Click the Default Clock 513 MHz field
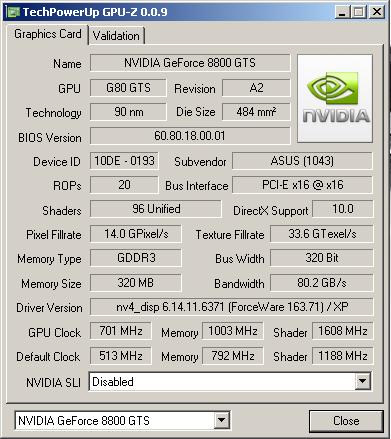The width and height of the screenshot is (391, 439). (x=121, y=356)
